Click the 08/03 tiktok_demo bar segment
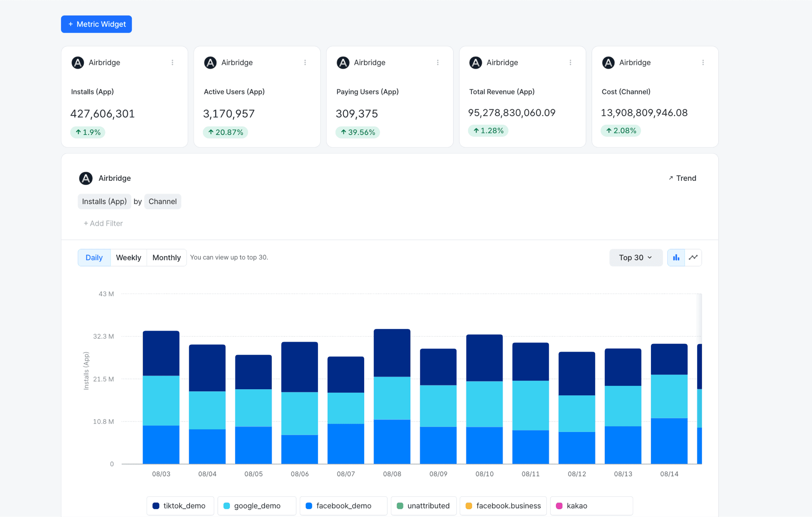This screenshot has width=812, height=517. click(161, 353)
